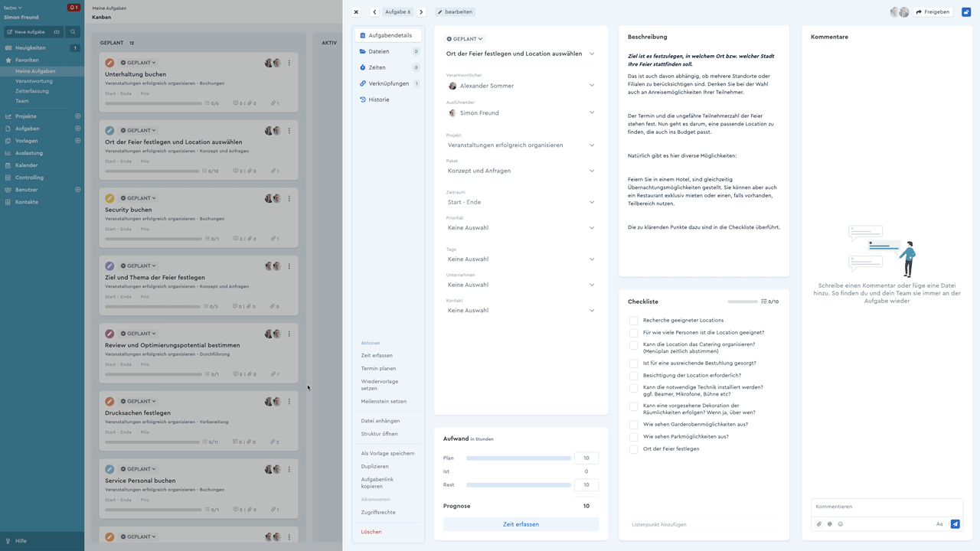The image size is (980, 551).
Task: Open three-dot menu on Unterhaltung buchen card
Action: point(289,63)
